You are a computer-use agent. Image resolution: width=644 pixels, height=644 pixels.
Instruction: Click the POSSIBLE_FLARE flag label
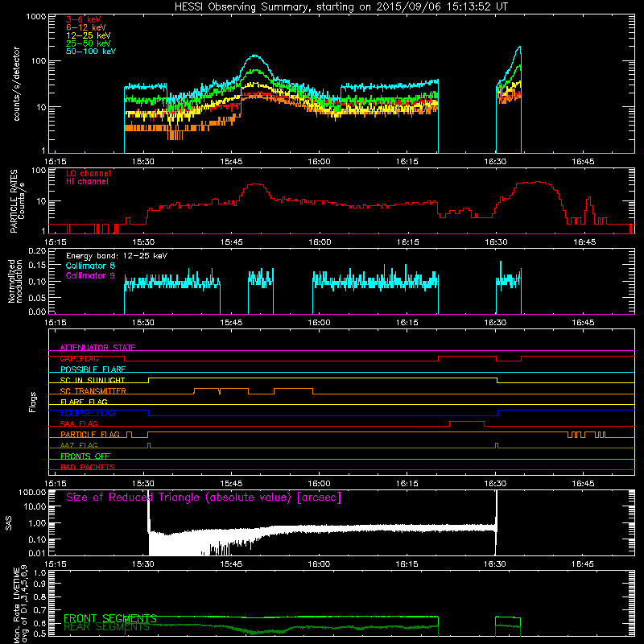pyautogui.click(x=93, y=369)
